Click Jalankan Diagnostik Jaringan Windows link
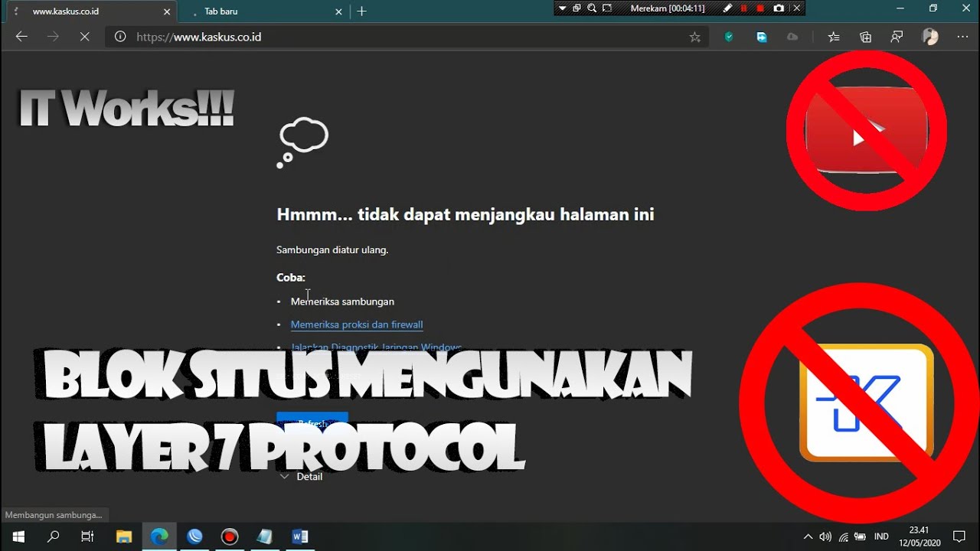This screenshot has height=551, width=980. pyautogui.click(x=376, y=347)
